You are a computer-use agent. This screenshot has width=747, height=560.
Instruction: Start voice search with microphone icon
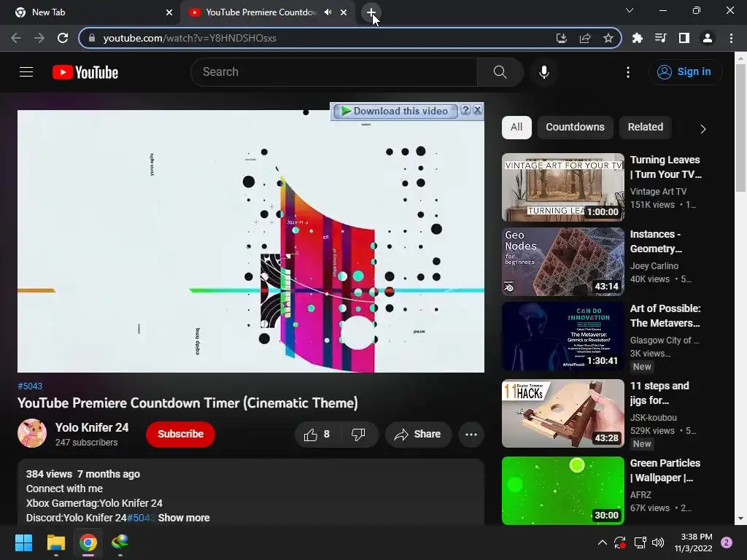click(x=544, y=72)
